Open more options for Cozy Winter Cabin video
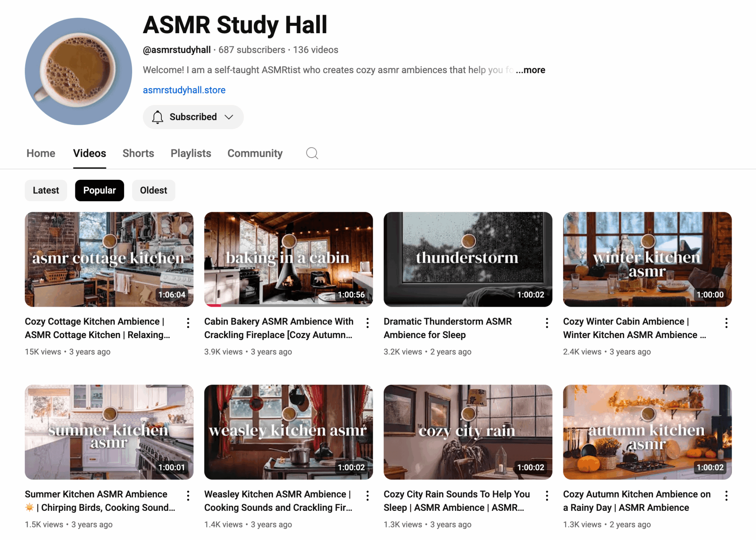 click(x=726, y=323)
